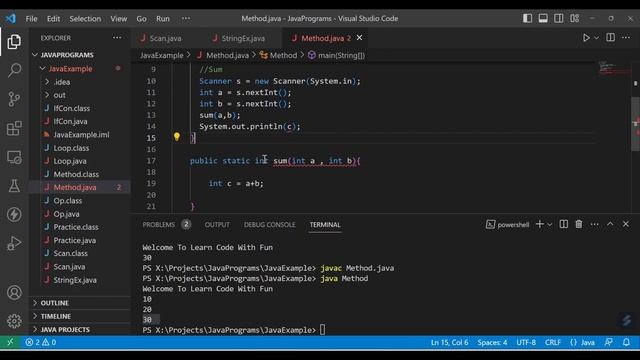
Task: Open the Run menu
Action: [x=163, y=19]
